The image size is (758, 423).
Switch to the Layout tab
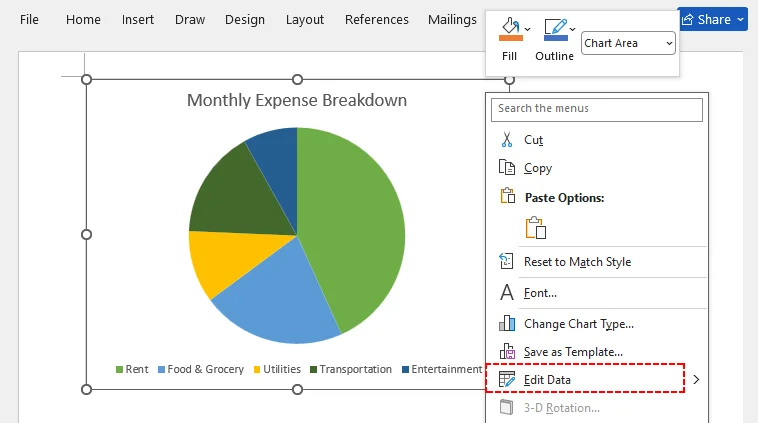pos(305,19)
